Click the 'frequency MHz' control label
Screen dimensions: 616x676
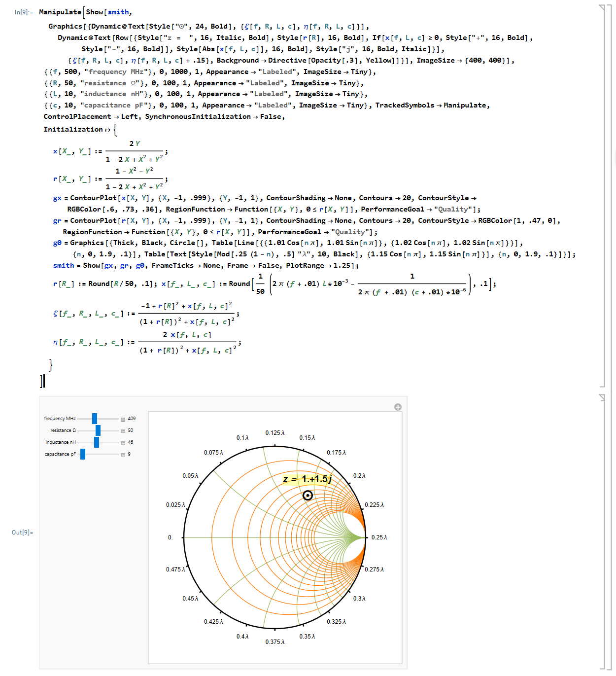pyautogui.click(x=60, y=419)
